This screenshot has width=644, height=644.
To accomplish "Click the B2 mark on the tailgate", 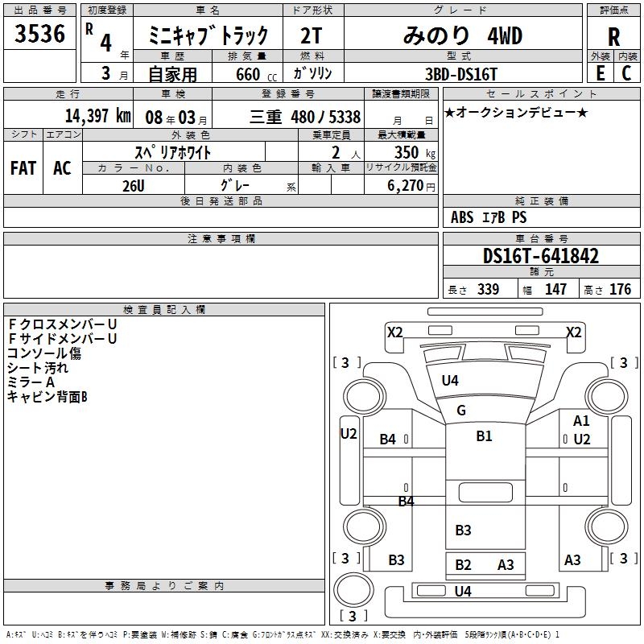I will click(463, 565).
